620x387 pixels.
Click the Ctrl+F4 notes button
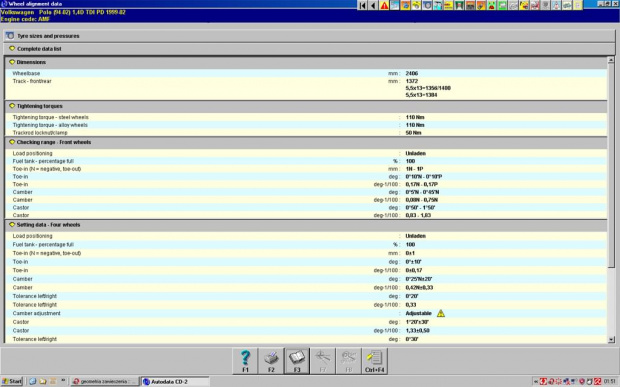pyautogui.click(x=374, y=361)
